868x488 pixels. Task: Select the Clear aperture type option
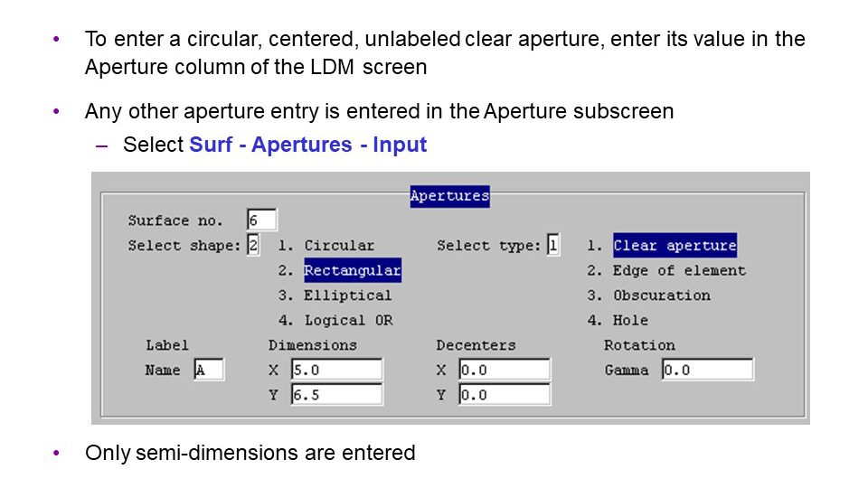click(675, 245)
